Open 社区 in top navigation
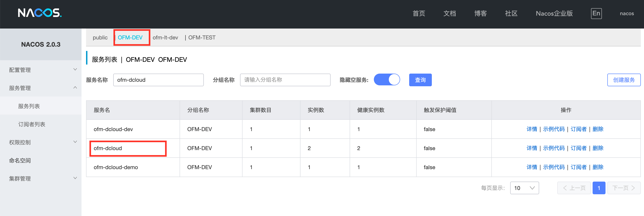This screenshot has width=644, height=216. [511, 14]
